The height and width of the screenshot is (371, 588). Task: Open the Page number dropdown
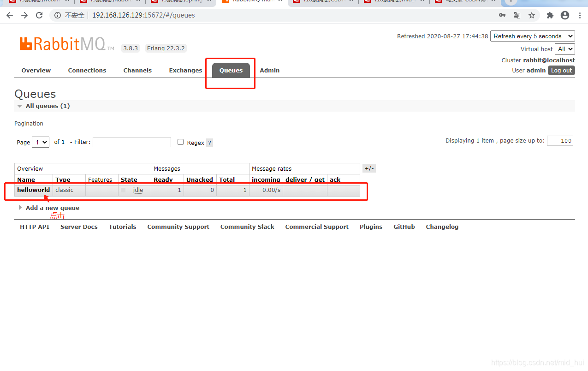point(41,142)
